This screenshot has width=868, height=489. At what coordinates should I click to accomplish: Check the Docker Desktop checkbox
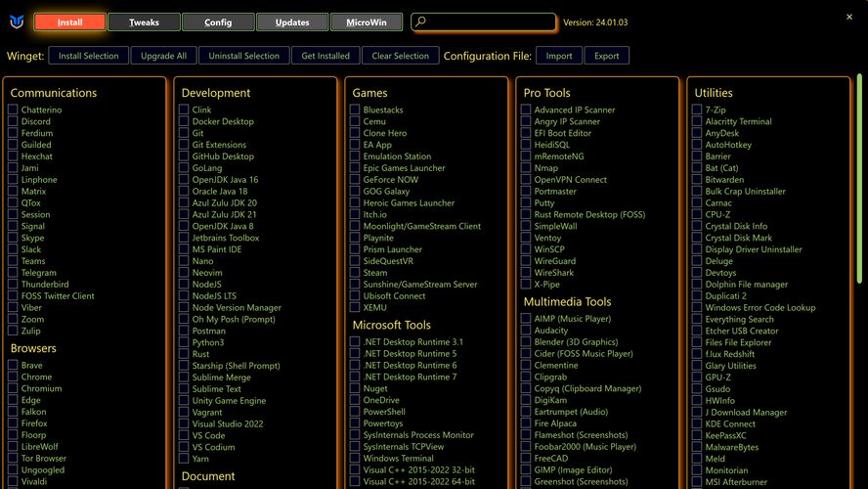[x=184, y=120]
